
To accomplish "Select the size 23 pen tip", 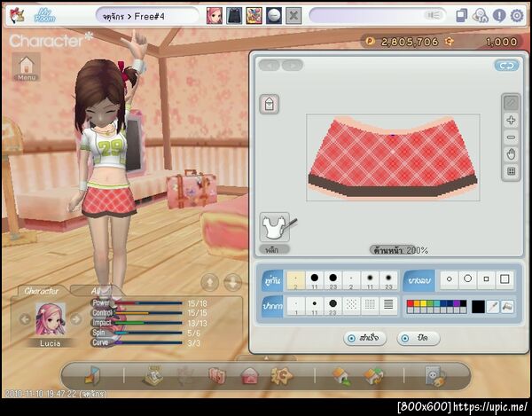I will 333,306.
